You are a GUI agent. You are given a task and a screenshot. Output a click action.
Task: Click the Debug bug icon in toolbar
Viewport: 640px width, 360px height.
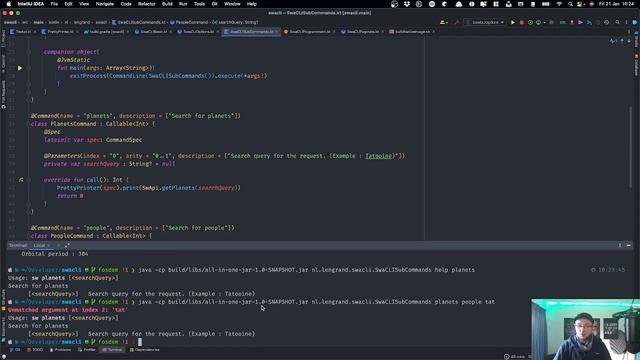[x=530, y=22]
